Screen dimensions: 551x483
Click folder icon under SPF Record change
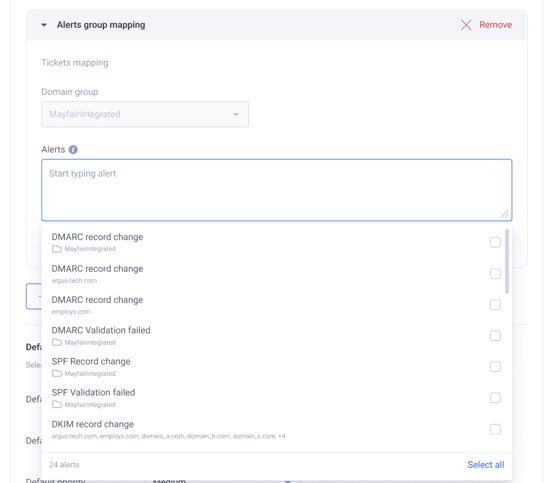pos(57,373)
